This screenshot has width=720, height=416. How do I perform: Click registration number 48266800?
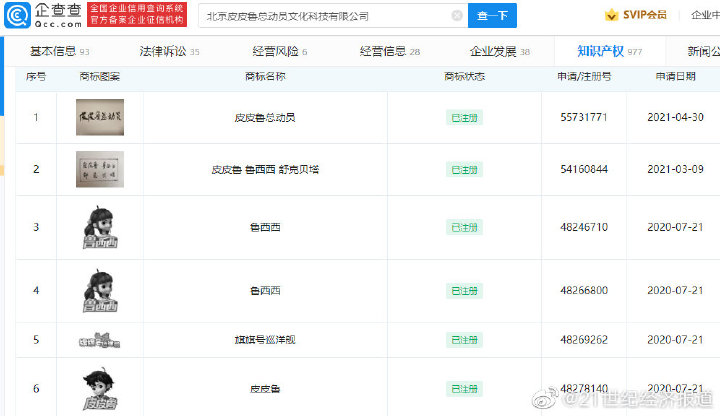pos(584,290)
